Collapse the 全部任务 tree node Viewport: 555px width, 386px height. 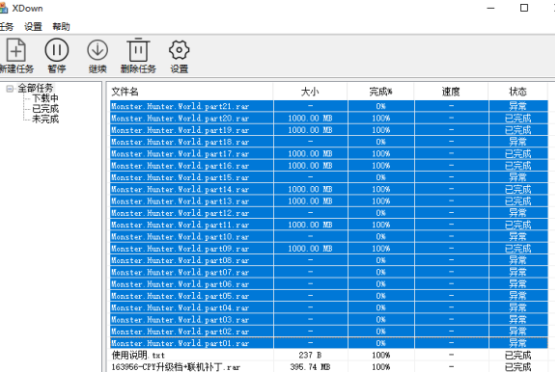coord(10,88)
